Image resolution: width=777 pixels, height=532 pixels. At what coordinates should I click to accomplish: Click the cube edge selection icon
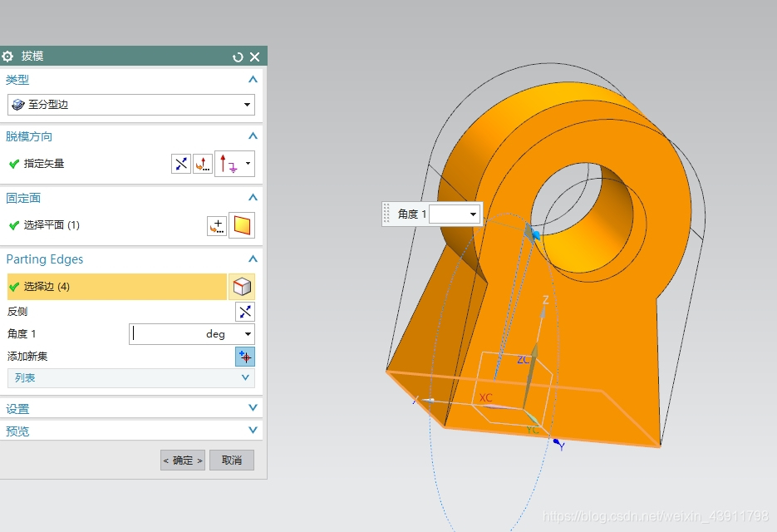click(x=242, y=287)
